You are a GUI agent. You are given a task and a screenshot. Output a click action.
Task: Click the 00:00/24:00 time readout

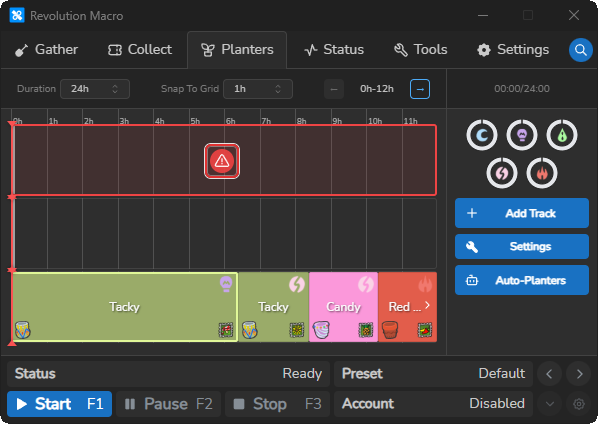[522, 89]
